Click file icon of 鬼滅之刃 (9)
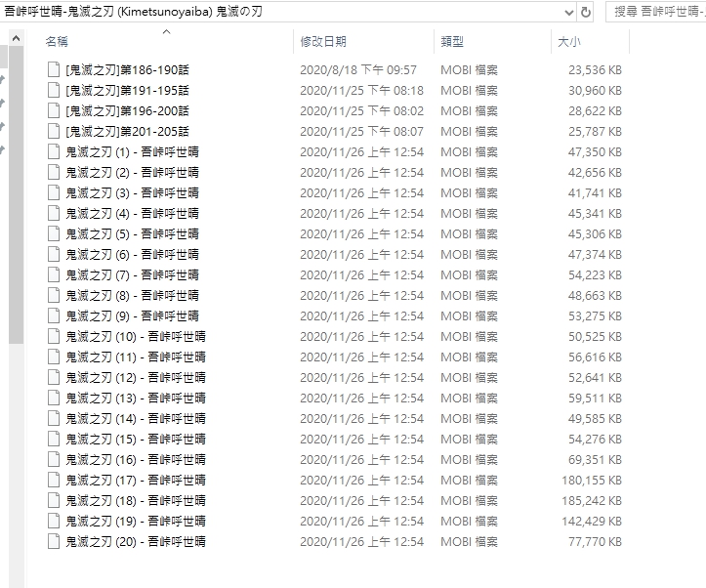The height and width of the screenshot is (588, 706). click(x=54, y=316)
